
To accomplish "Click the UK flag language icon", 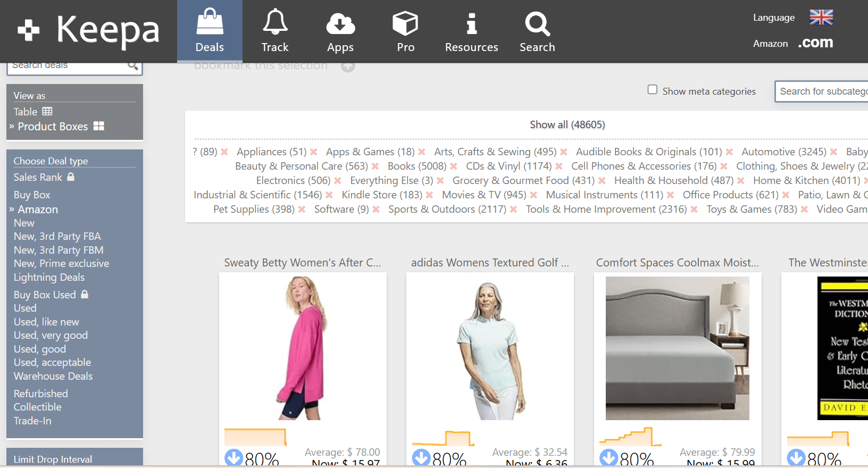I will click(x=821, y=18).
